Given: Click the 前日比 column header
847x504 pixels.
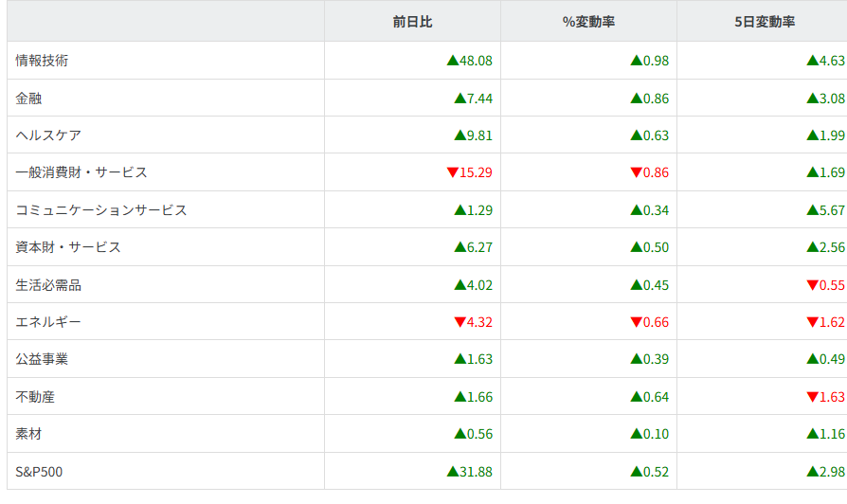Looking at the screenshot, I should coord(412,21).
